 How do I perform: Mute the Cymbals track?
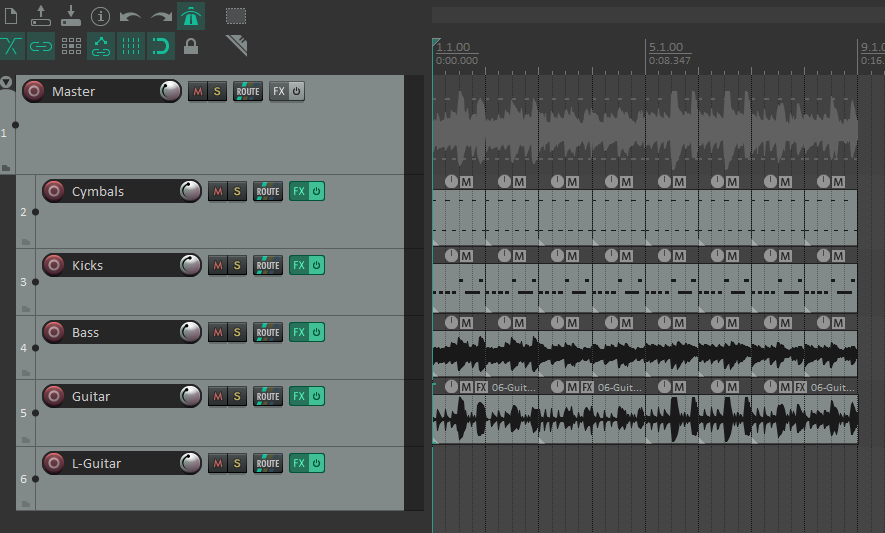pos(217,191)
